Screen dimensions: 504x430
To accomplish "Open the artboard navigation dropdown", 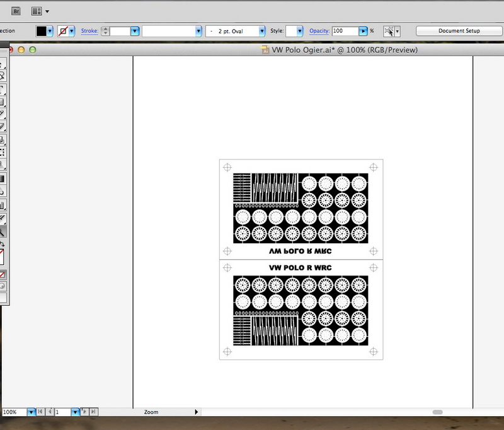I will coord(75,412).
